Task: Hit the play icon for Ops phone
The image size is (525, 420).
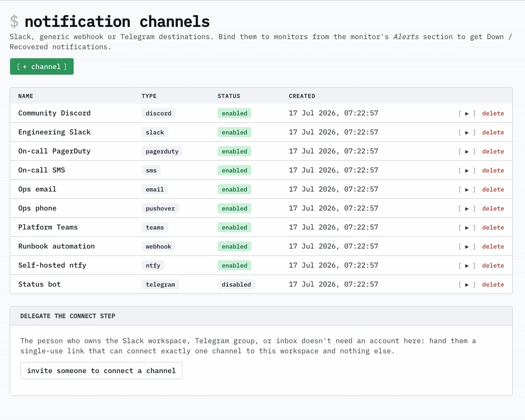Action: (x=467, y=209)
